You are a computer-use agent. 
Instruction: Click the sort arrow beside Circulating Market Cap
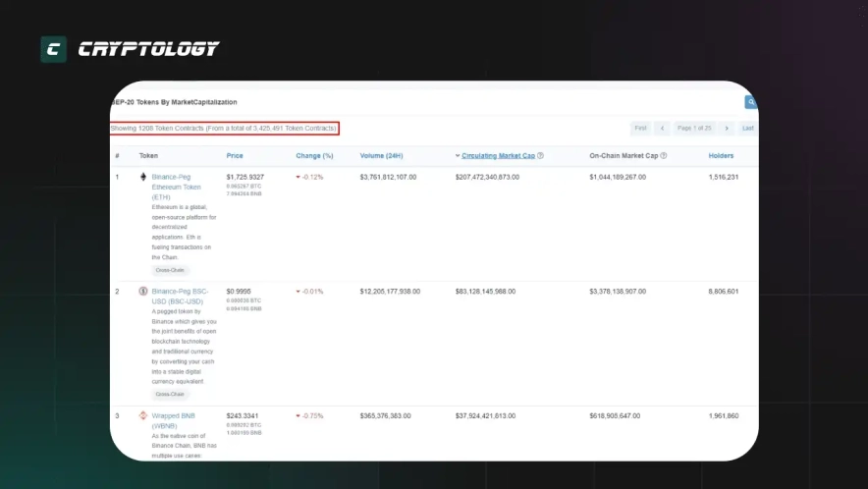click(458, 155)
